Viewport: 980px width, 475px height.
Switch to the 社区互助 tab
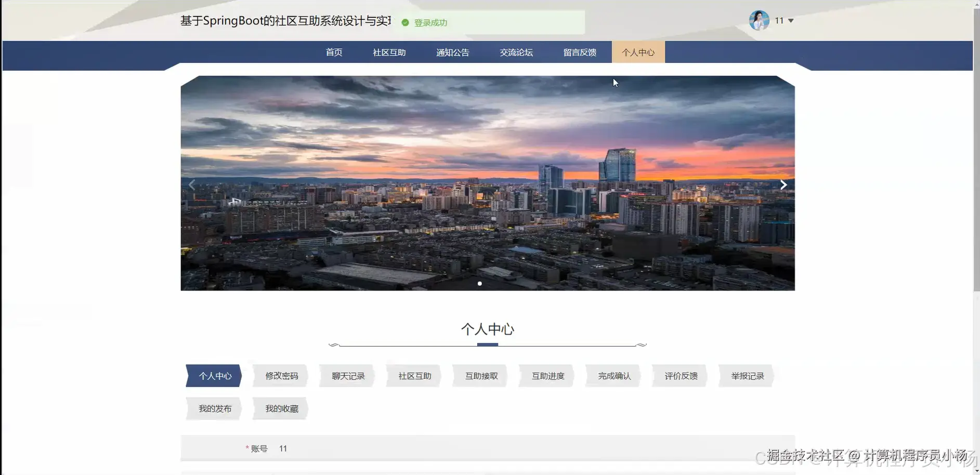413,376
